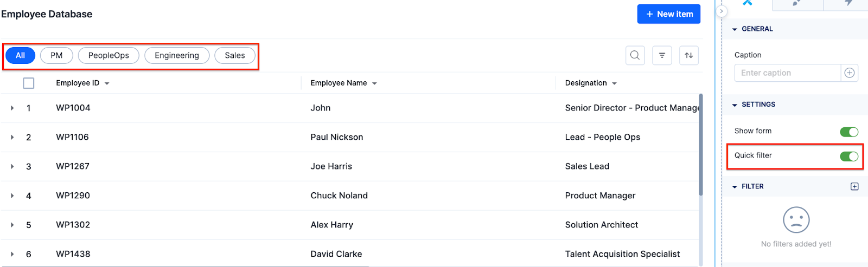The width and height of the screenshot is (868, 267).
Task: Open the lightning actions tab
Action: coord(848,3)
